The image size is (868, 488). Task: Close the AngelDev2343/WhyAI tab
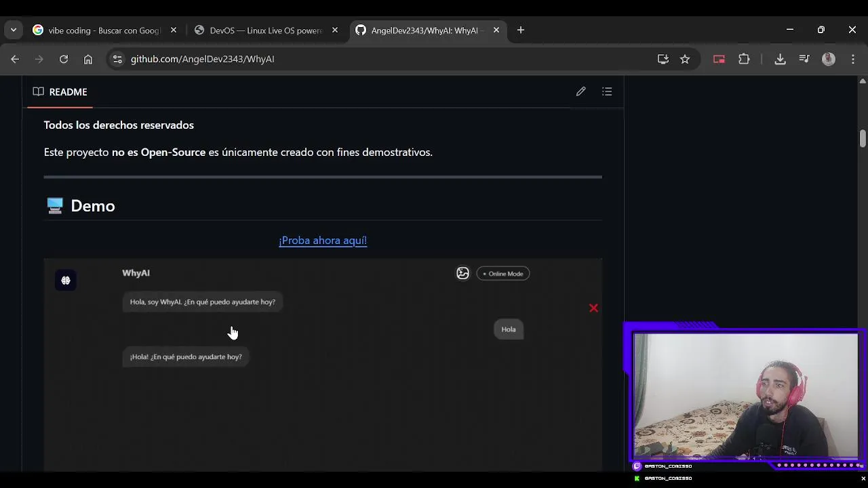(496, 30)
